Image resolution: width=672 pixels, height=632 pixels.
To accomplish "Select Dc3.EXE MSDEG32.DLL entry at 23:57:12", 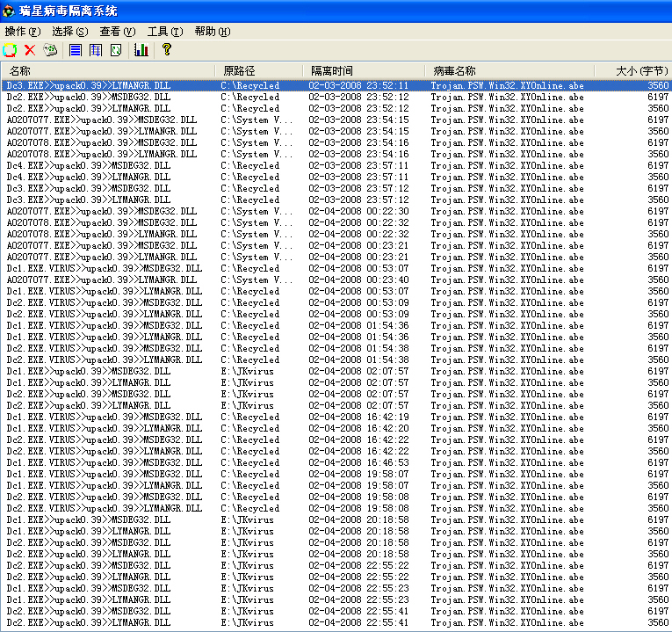I will (89, 188).
